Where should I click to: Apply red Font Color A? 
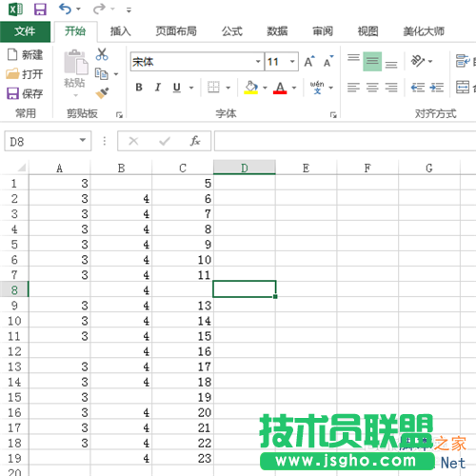tap(280, 88)
